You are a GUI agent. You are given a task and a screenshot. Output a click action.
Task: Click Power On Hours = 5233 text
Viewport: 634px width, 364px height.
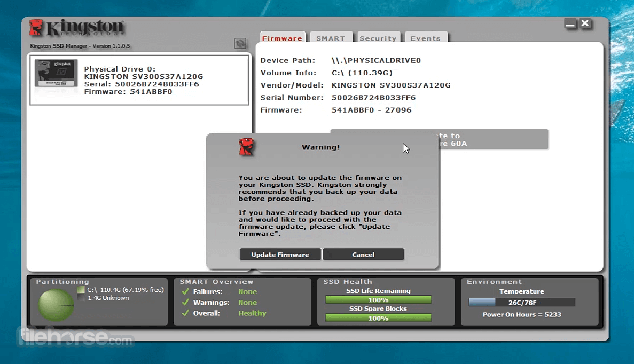coord(522,315)
